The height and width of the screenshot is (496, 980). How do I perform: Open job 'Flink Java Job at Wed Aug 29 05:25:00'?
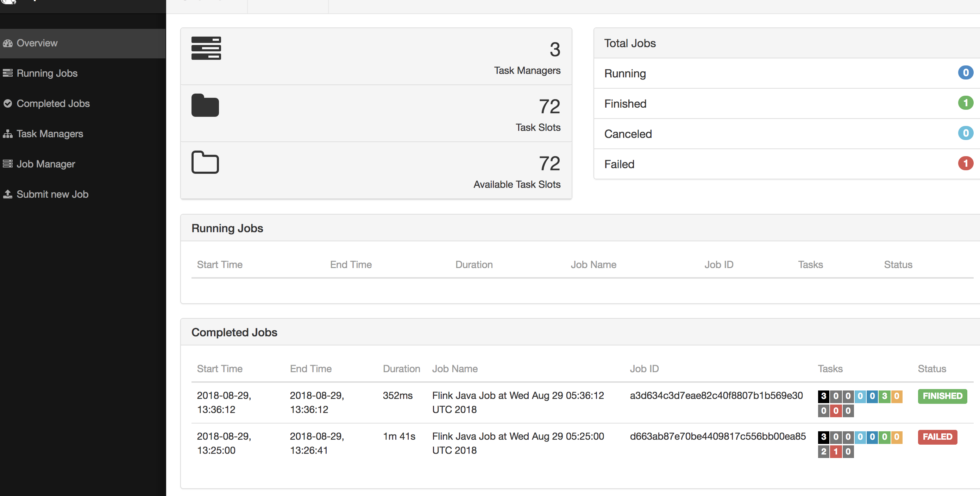coord(518,443)
